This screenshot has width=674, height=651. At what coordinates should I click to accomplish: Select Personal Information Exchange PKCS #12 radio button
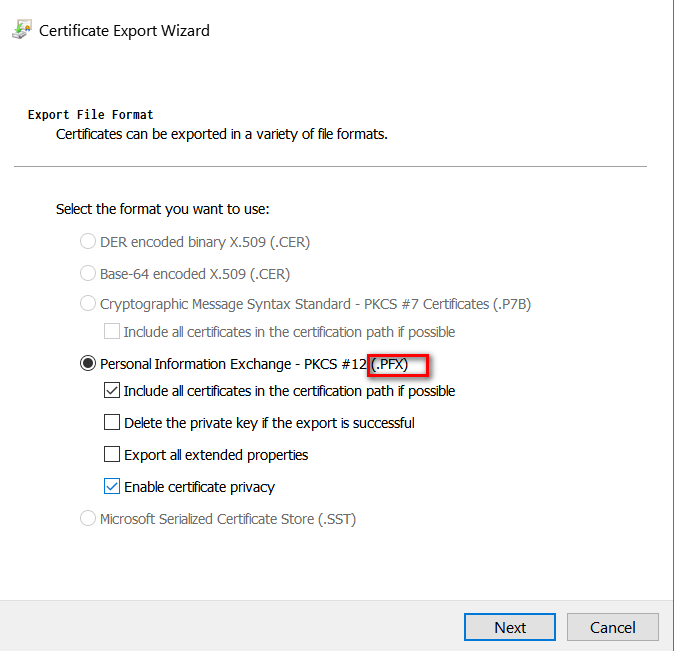tap(88, 364)
